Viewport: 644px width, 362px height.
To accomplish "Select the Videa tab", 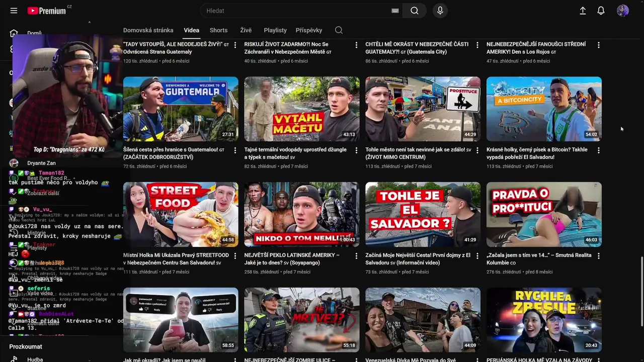I will click(x=191, y=30).
